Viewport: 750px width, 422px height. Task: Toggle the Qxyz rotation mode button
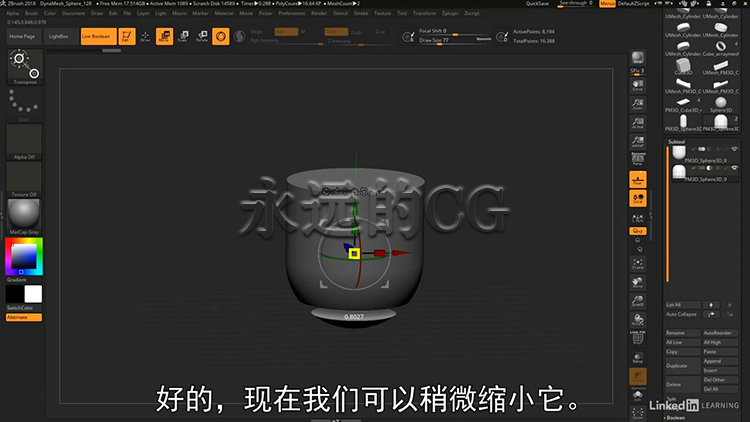[x=638, y=231]
